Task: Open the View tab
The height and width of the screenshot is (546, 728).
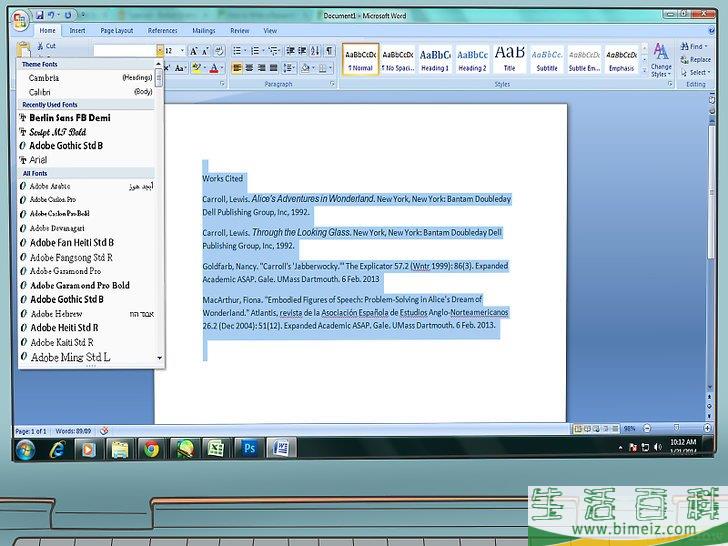Action: click(x=270, y=31)
